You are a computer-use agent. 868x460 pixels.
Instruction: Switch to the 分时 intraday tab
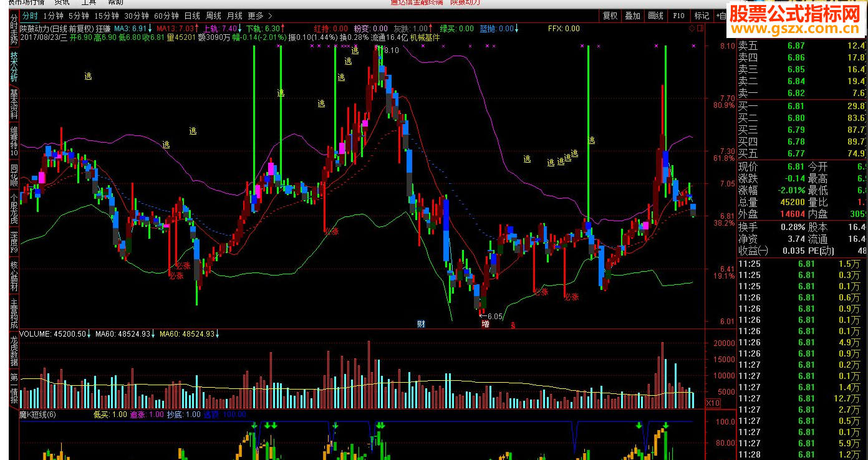click(30, 16)
